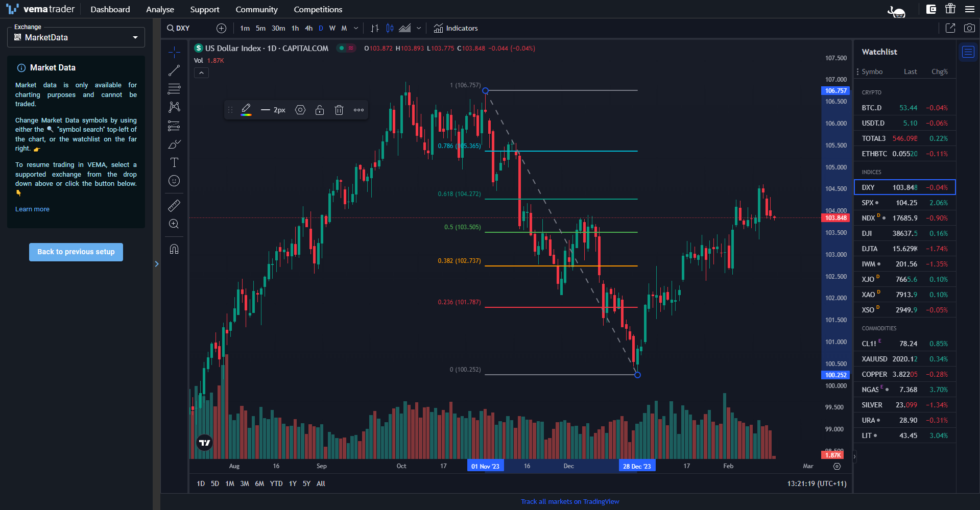Open more options for the drawing
The height and width of the screenshot is (510, 980).
359,110
